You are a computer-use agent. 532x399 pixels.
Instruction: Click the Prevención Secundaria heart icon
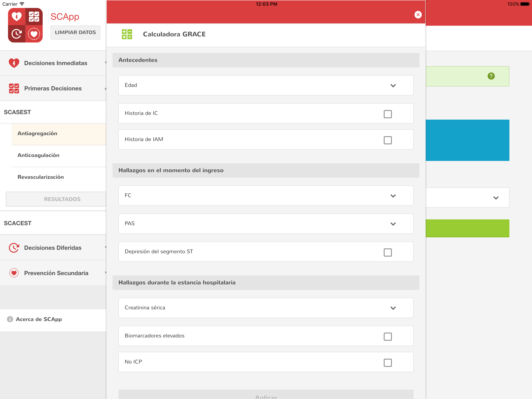tap(14, 273)
